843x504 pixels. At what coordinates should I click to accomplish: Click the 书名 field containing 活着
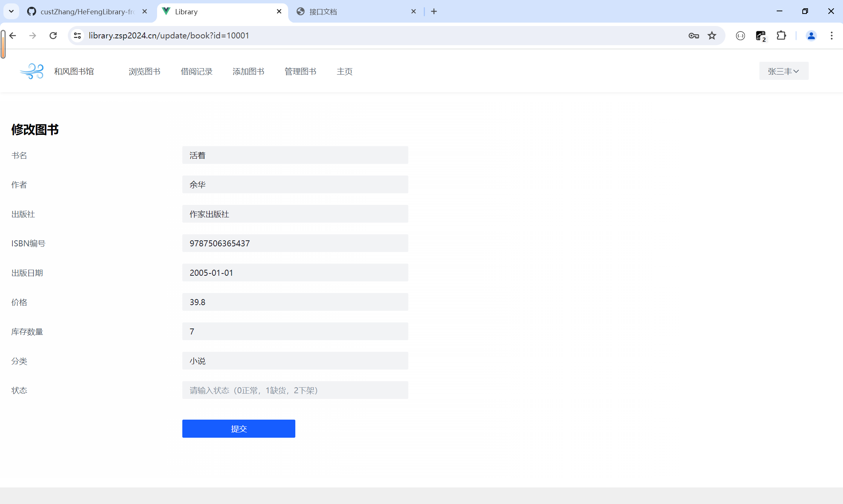295,155
